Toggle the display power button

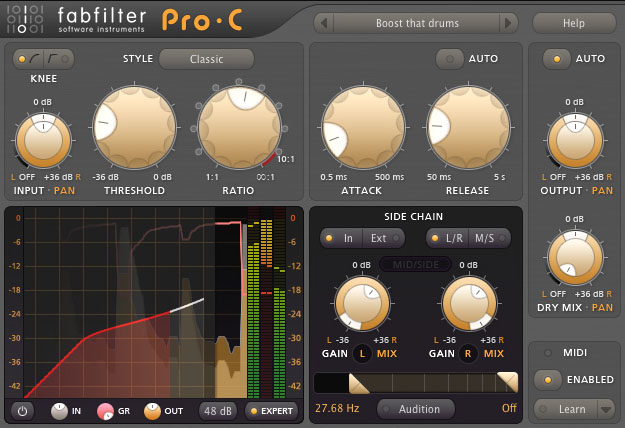[22, 411]
